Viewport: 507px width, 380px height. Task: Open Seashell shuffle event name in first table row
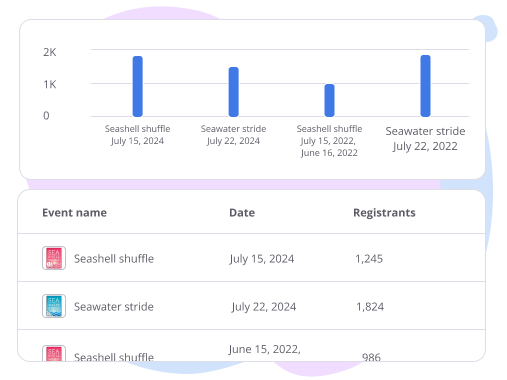point(114,259)
